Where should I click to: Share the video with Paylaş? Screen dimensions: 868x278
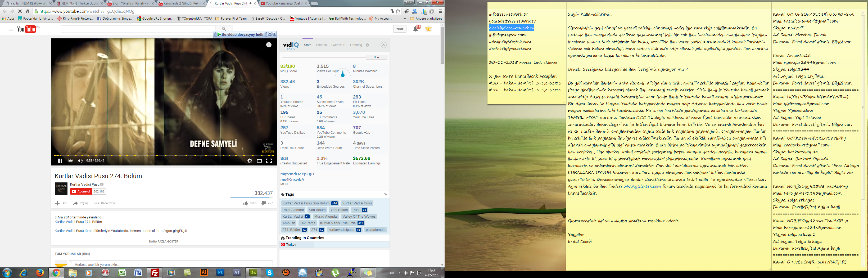81,203
